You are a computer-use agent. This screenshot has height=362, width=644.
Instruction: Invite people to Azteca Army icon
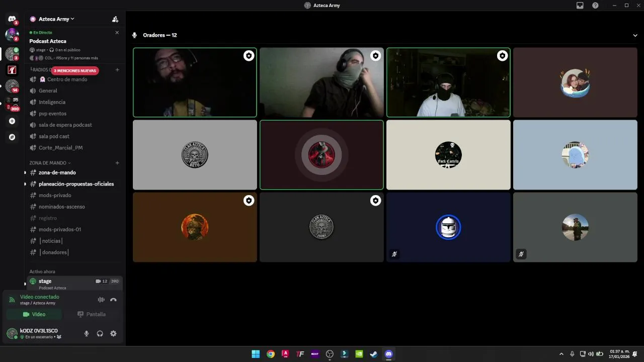(115, 19)
